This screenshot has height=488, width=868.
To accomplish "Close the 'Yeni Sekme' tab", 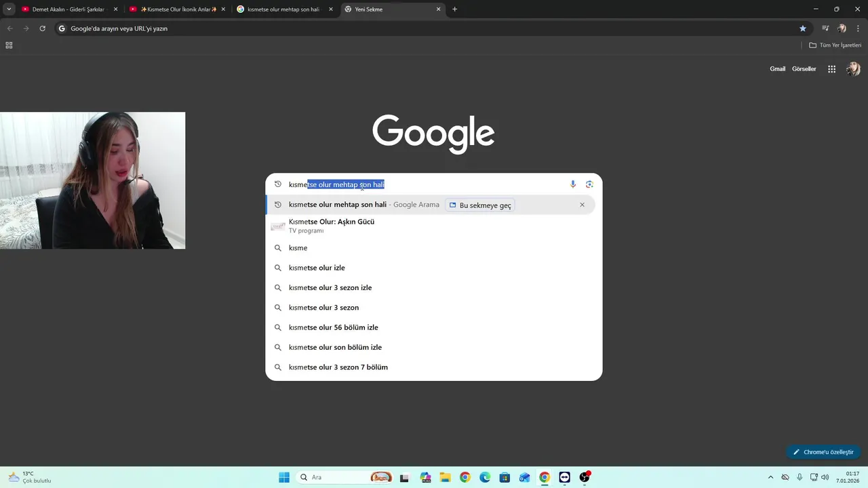I will click(438, 9).
